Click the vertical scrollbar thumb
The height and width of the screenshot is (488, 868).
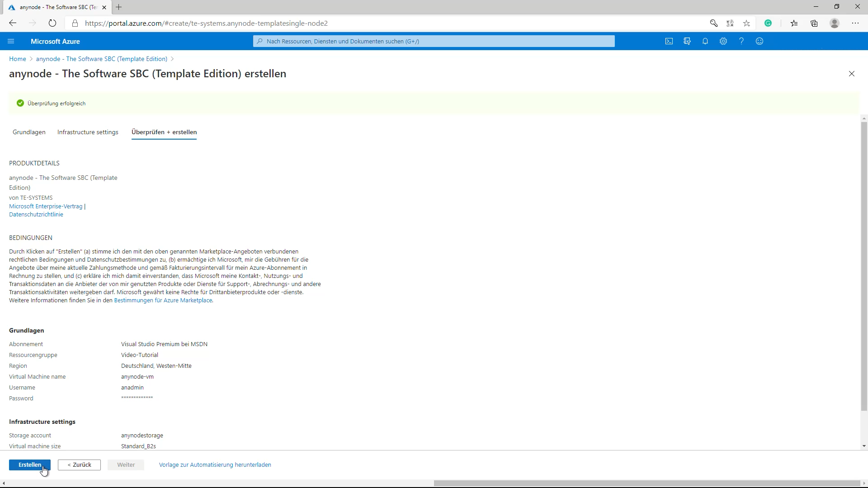pos(864,267)
